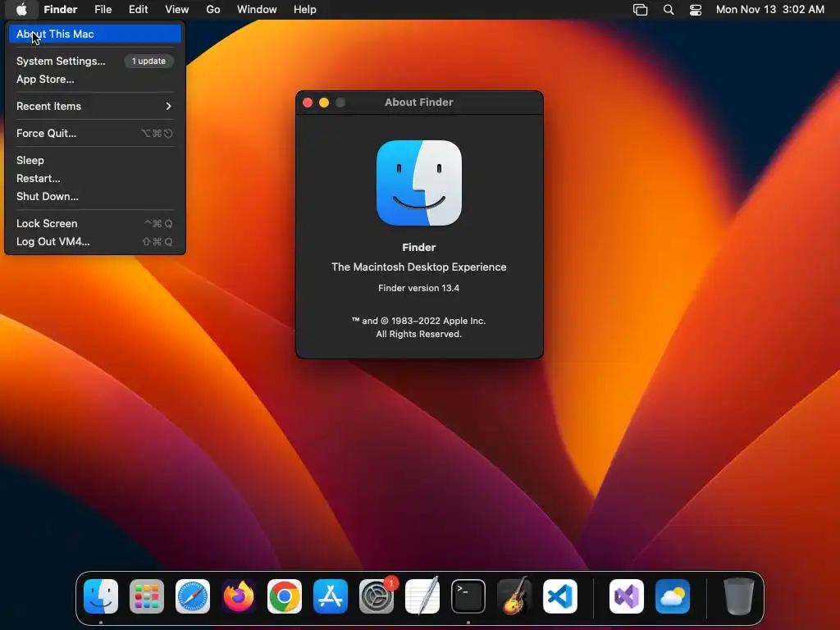This screenshot has width=840, height=630.
Task: Open the Help menu
Action: tap(305, 10)
